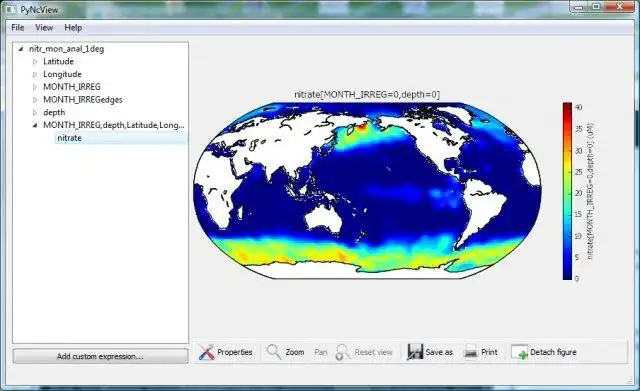Viewport: 640px width, 391px height.
Task: Activate the Zoom magnifier icon
Action: [274, 352]
